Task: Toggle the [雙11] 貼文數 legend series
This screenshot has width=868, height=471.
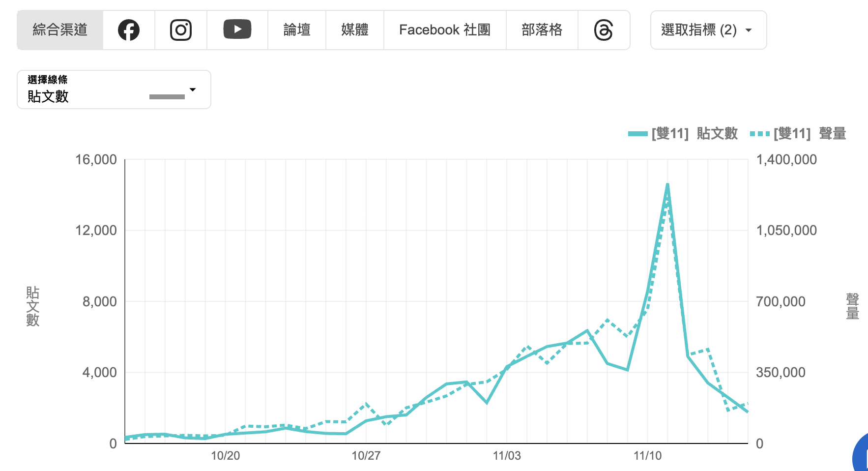Action: (683, 133)
